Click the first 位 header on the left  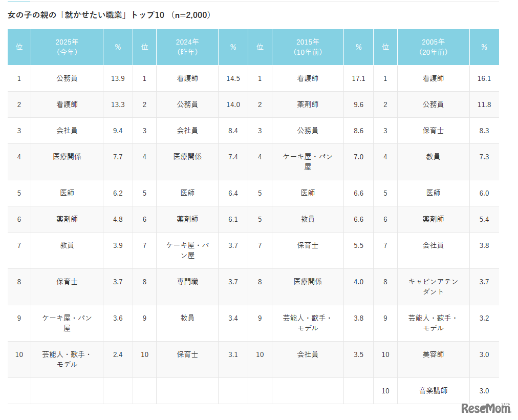click(x=19, y=47)
